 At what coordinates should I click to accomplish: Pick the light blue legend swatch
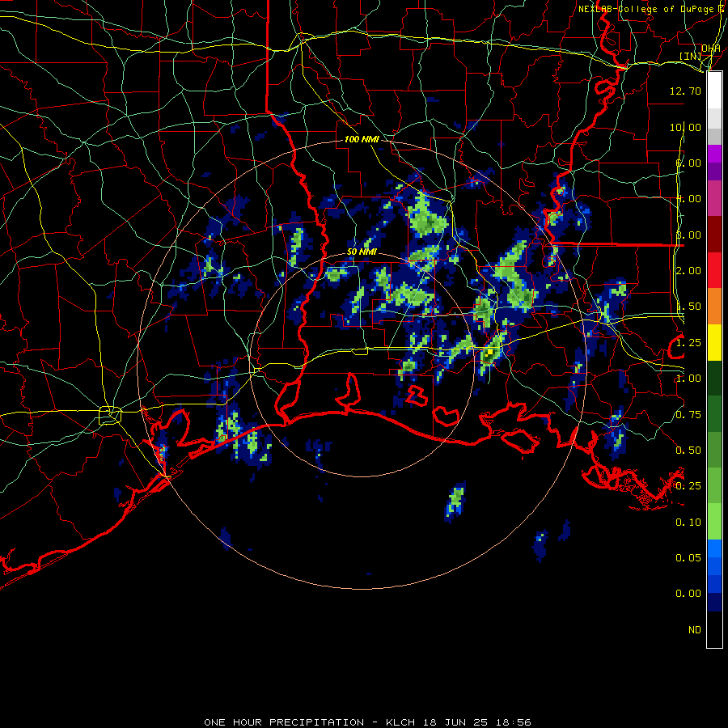coord(714,548)
